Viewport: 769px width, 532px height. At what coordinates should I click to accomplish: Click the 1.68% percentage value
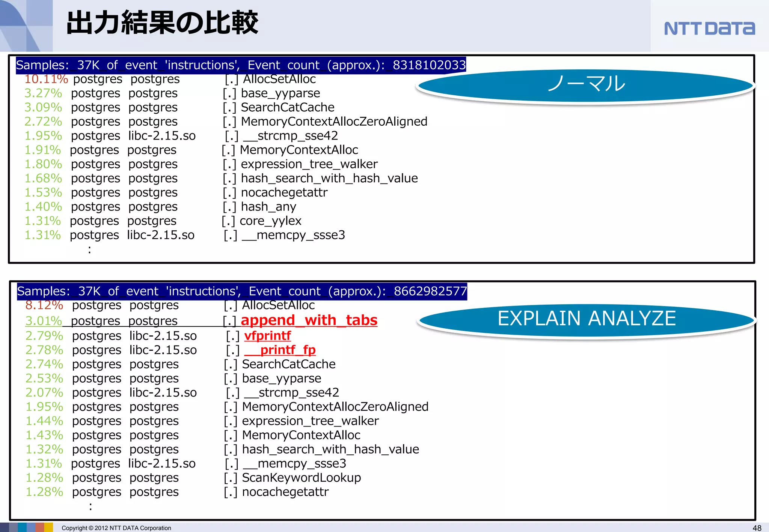43,178
